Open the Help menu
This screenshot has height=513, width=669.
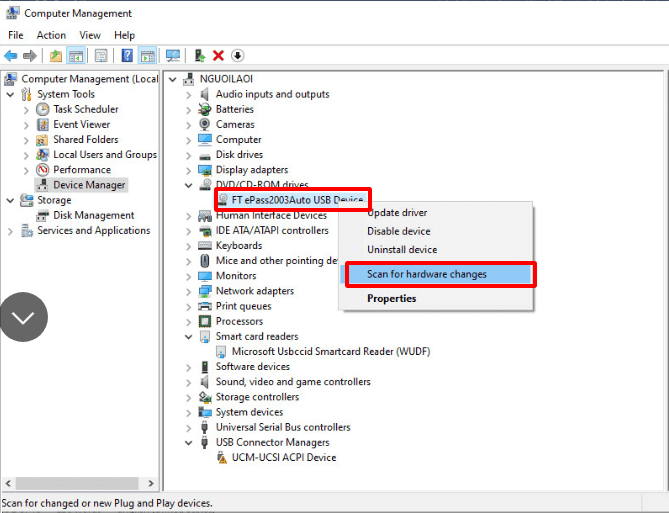click(124, 35)
